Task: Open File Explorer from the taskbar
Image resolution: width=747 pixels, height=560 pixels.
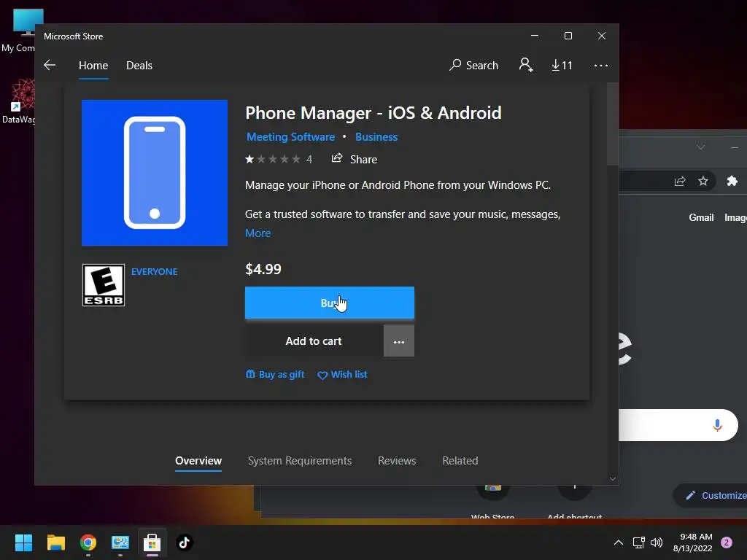Action: pos(55,542)
